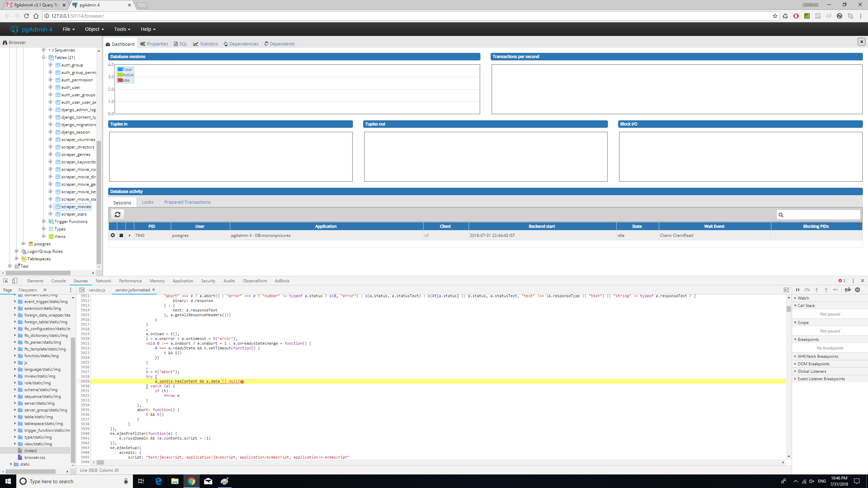Open the Prepared Transactions tab

(188, 202)
